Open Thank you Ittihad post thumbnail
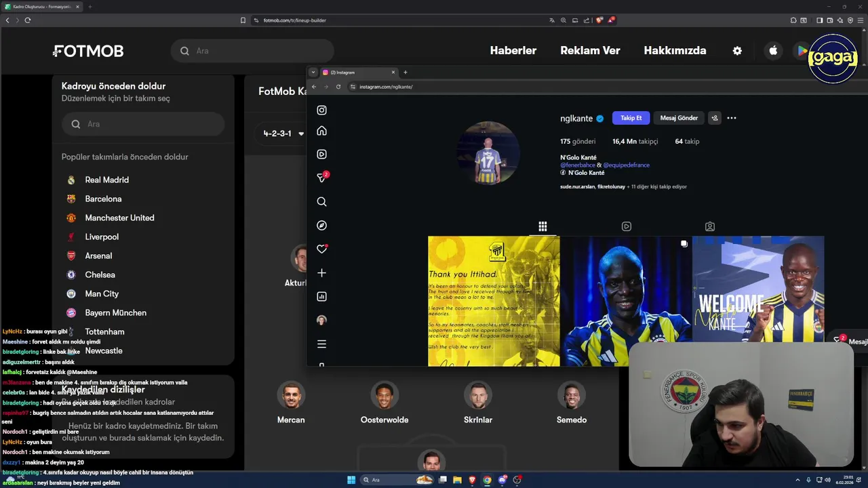Screen dimensions: 868x488 (494, 301)
